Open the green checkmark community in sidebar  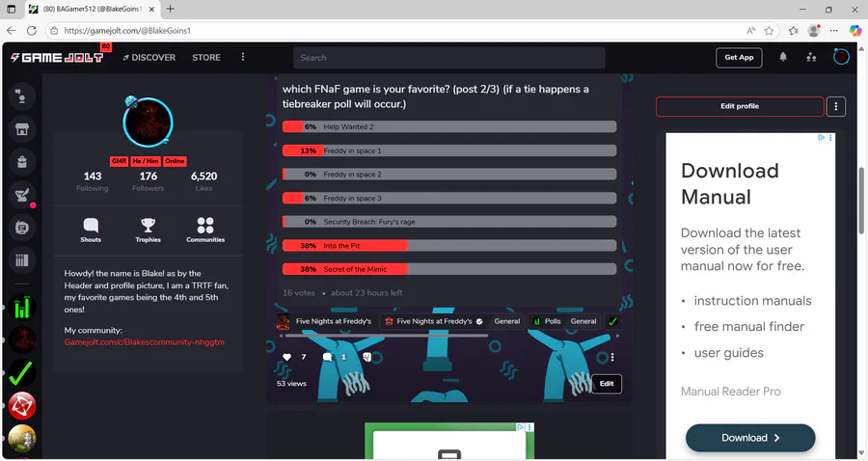click(21, 373)
